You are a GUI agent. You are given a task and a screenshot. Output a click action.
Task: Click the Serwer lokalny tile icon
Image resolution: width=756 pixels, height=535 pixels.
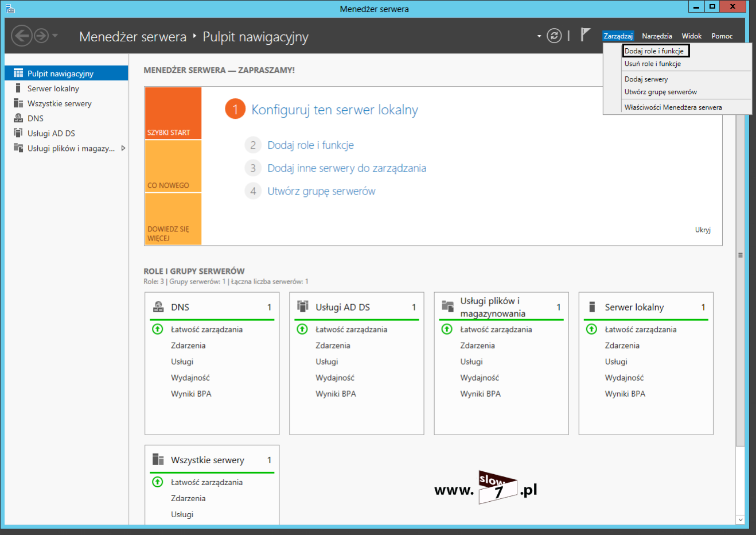pos(593,307)
